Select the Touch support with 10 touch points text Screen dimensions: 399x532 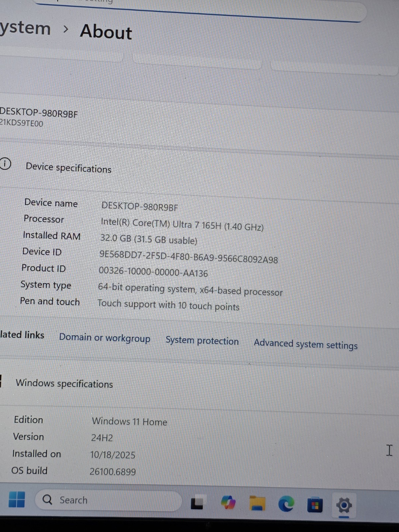(x=168, y=305)
